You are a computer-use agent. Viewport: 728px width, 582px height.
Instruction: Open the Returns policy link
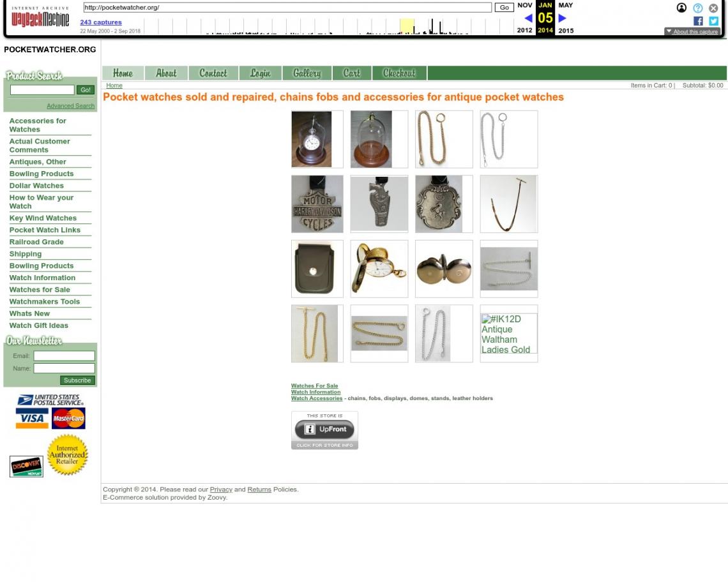259,489
